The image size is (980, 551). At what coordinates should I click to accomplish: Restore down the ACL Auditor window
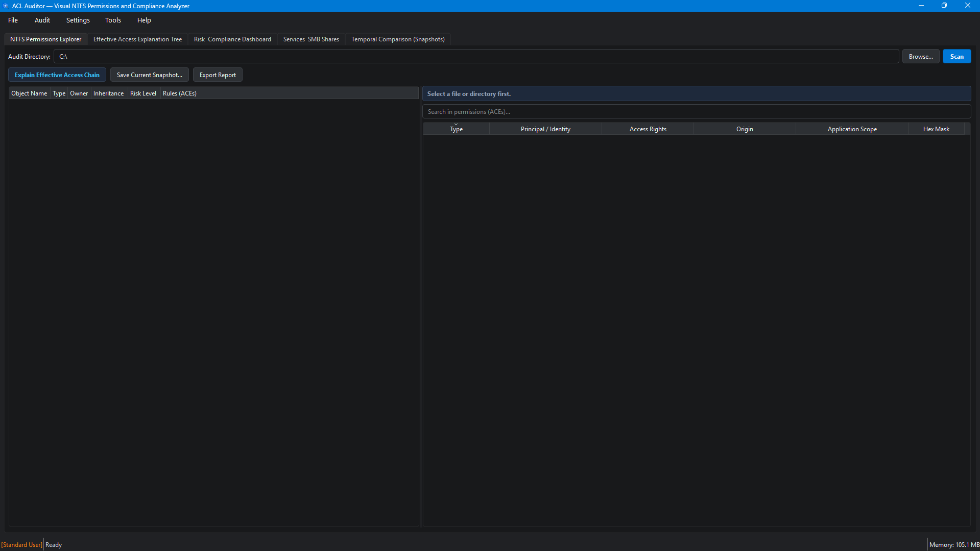[944, 6]
